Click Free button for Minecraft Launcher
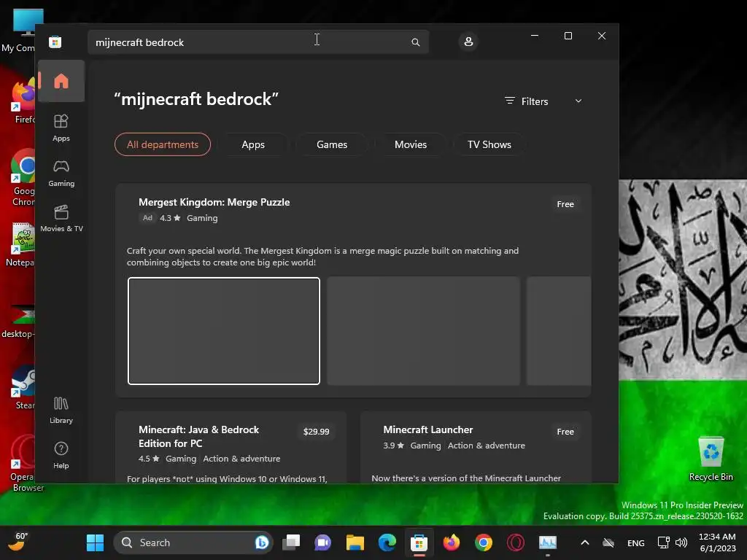Screen dimensions: 747x560 [x=565, y=432]
